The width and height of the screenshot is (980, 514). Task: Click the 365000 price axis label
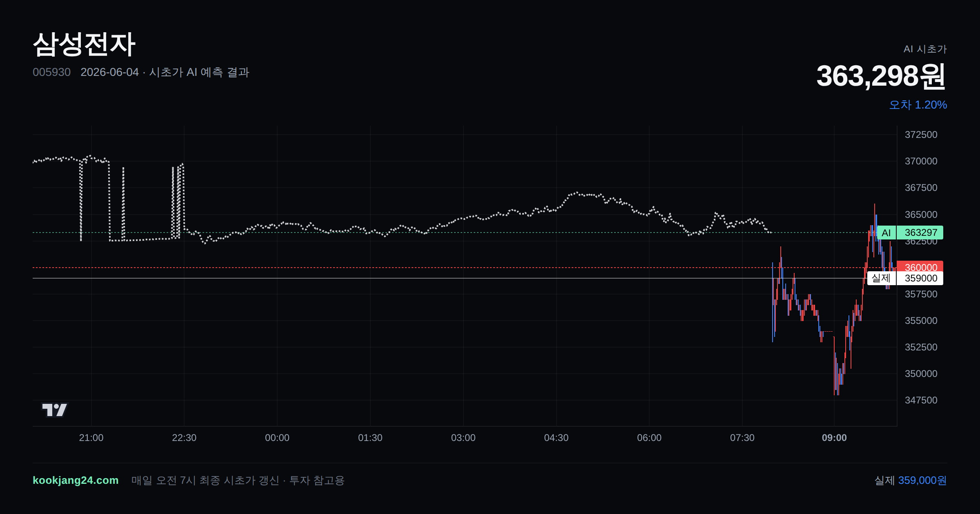pyautogui.click(x=921, y=215)
